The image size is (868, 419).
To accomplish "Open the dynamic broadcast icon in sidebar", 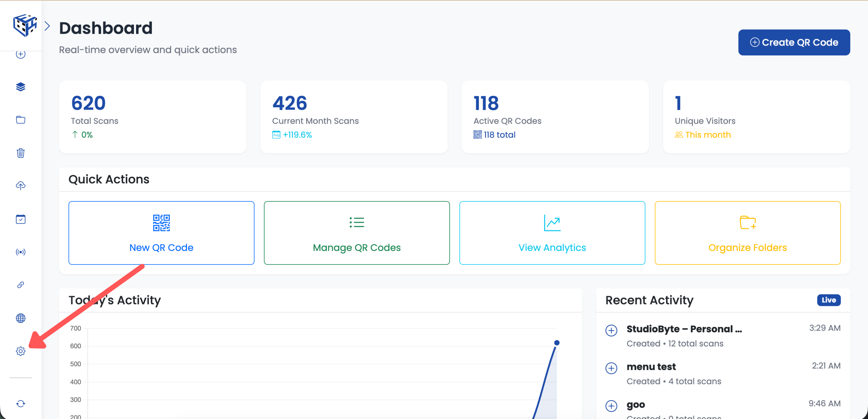I will [x=20, y=252].
